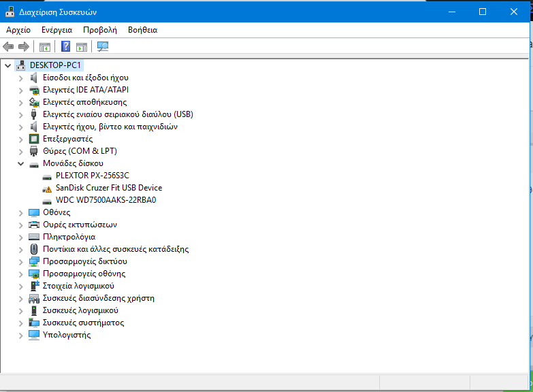533x392 pixels.
Task: Expand Είσοδοι και έξοδοι ήχου category
Action: coord(20,78)
